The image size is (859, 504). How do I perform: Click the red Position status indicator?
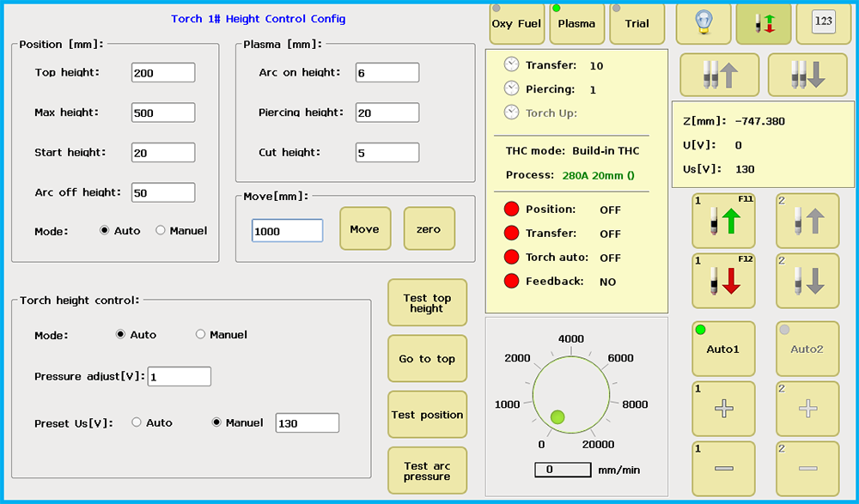[511, 209]
